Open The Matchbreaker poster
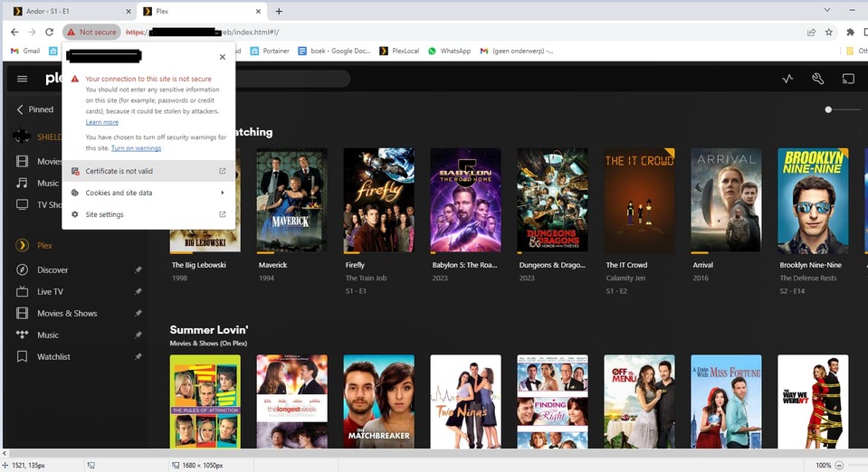The image size is (868, 472). pyautogui.click(x=378, y=401)
